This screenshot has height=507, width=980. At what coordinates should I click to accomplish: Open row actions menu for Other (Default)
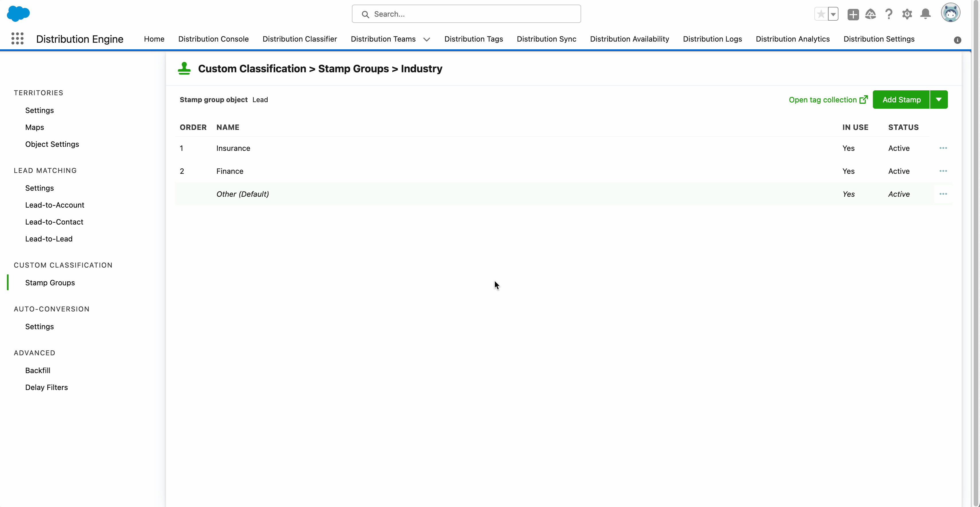943,194
